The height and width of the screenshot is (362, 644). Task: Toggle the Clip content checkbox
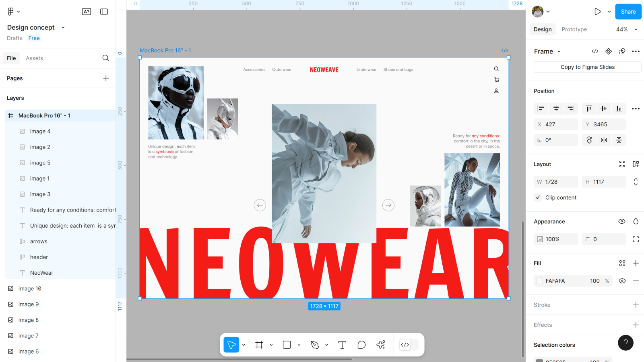click(538, 197)
